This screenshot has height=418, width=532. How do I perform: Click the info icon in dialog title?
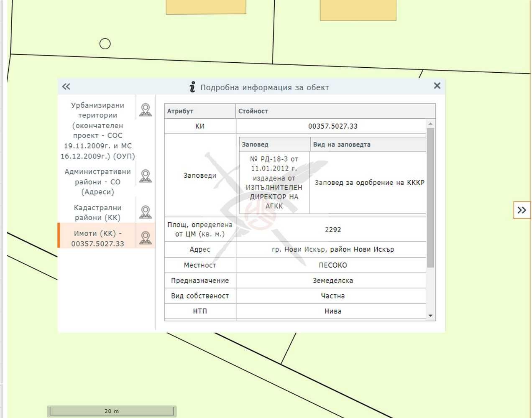pos(192,87)
